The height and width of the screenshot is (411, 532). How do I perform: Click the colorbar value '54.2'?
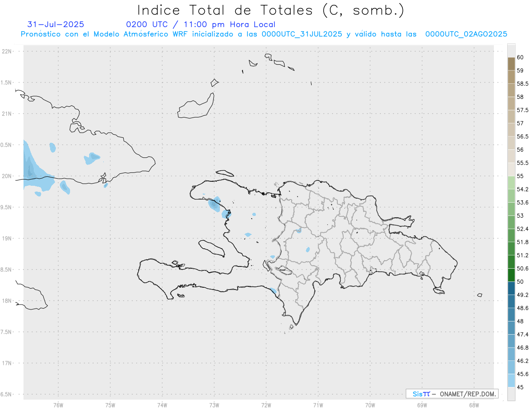523,189
